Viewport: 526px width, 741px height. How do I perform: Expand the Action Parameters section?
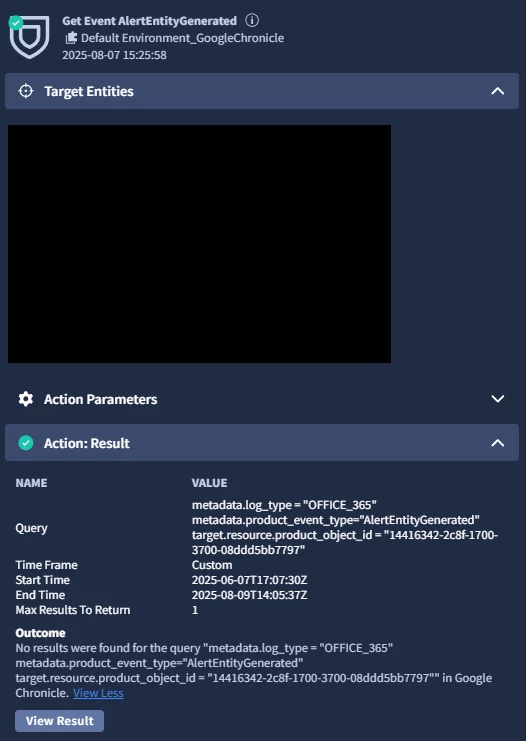(498, 399)
